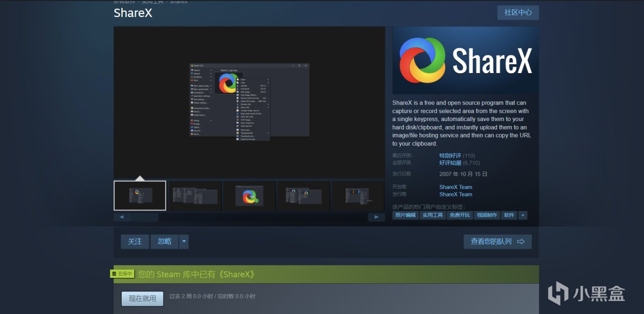Open the main ShareX screenshot preview
Screen dimensions: 644x314
click(x=249, y=102)
